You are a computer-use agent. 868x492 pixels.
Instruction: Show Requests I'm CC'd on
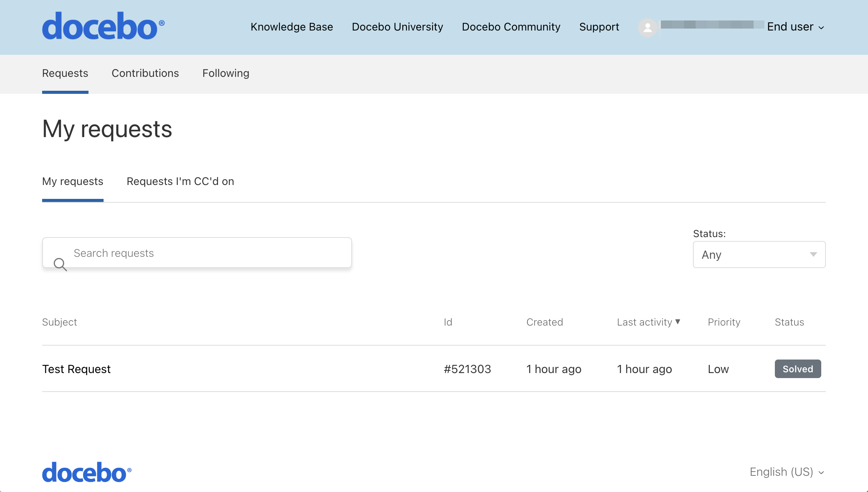(180, 181)
